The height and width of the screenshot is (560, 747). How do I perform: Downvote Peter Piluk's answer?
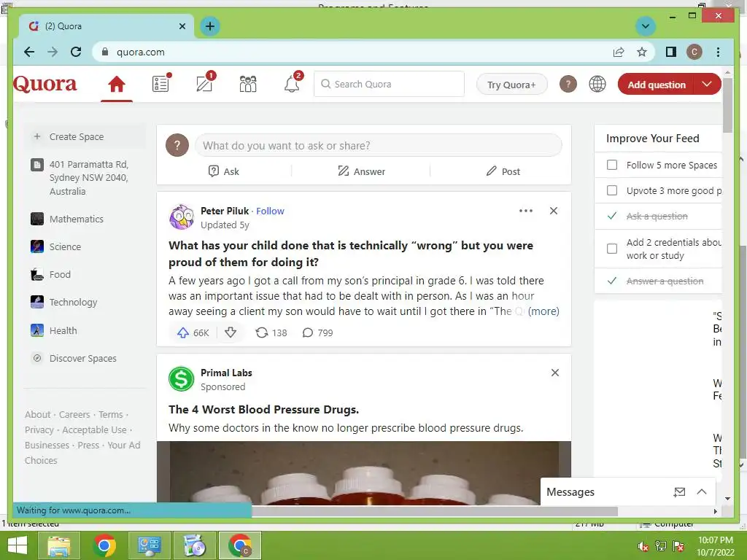(x=231, y=332)
